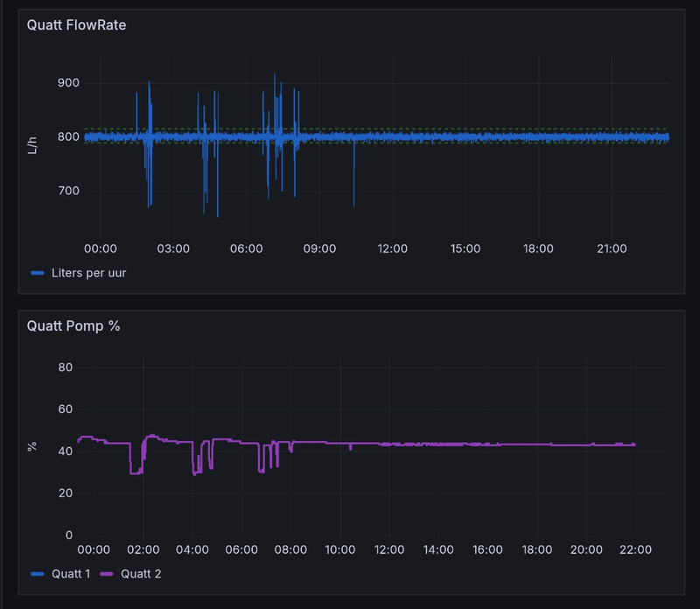Image resolution: width=700 pixels, height=609 pixels.
Task: Click the '22:00' time label on Pomp chart
Action: [634, 550]
